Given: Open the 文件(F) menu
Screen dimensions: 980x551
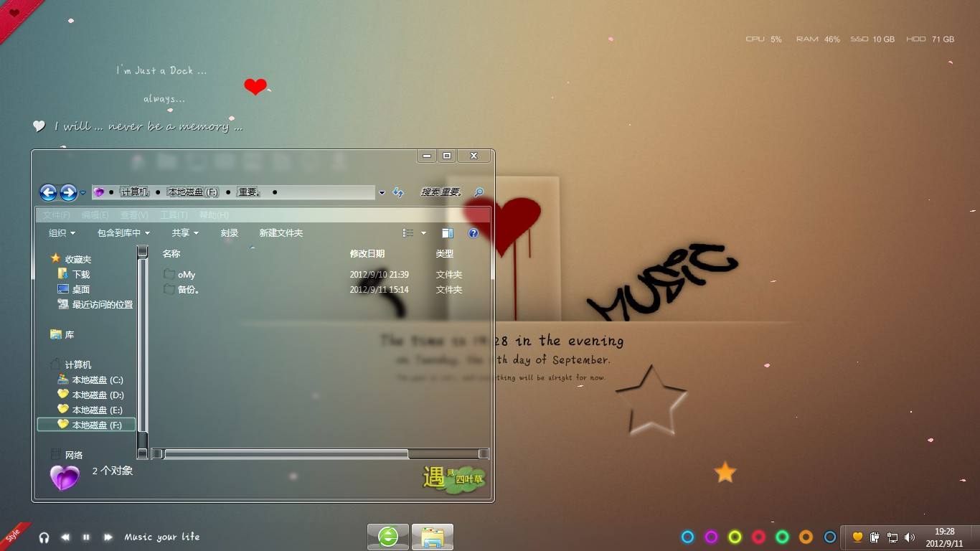Looking at the screenshot, I should click(56, 215).
